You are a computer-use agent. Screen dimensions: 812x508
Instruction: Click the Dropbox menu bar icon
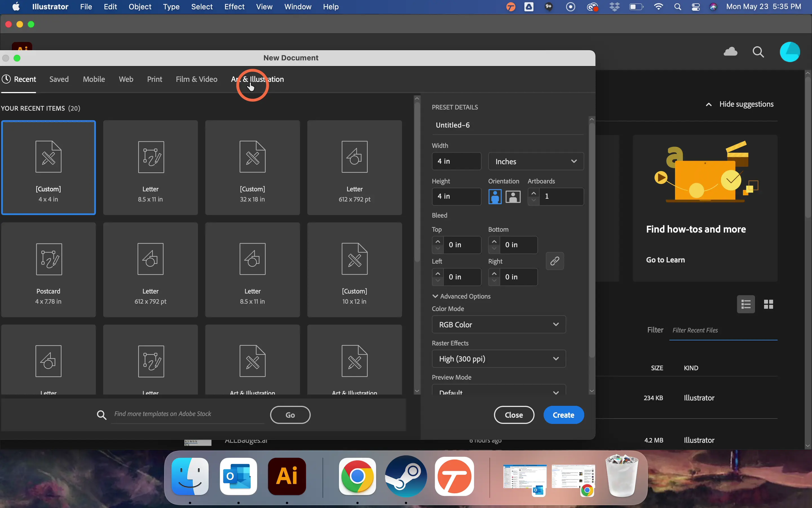tap(615, 7)
